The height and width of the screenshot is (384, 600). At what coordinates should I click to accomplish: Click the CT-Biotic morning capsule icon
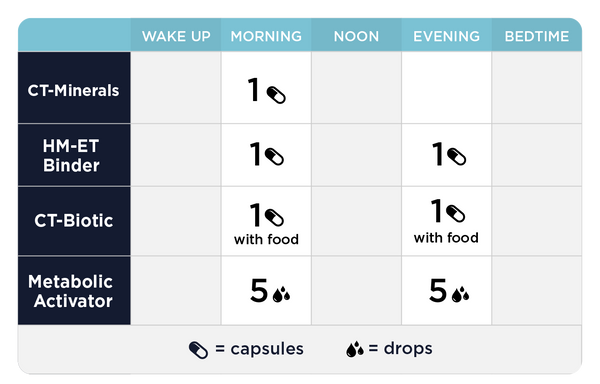[274, 218]
